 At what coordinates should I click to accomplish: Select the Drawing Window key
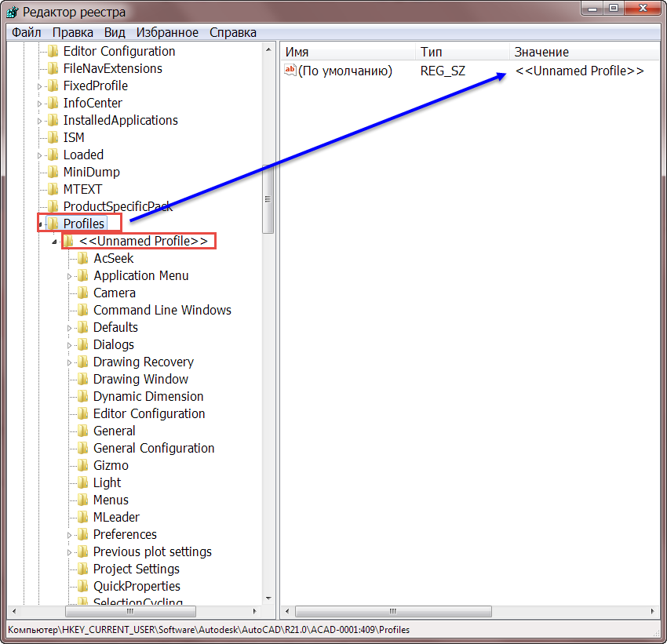(x=140, y=379)
